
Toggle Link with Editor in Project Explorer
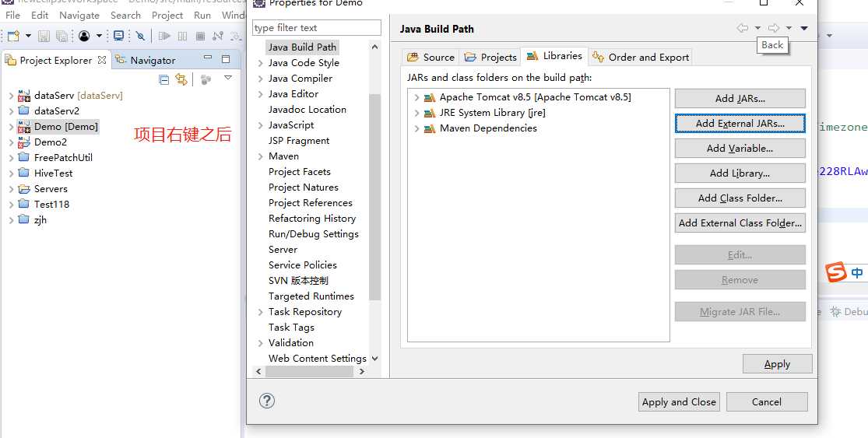coord(181,79)
